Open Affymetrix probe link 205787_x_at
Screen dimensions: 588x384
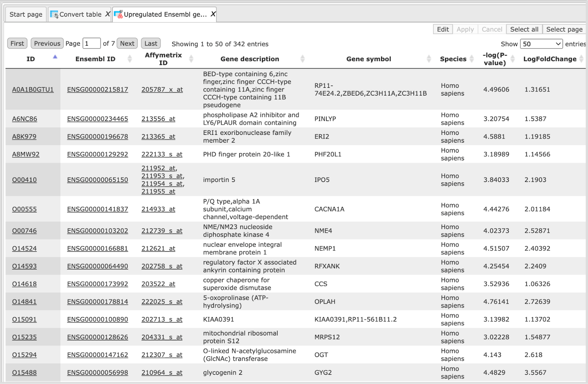(162, 89)
